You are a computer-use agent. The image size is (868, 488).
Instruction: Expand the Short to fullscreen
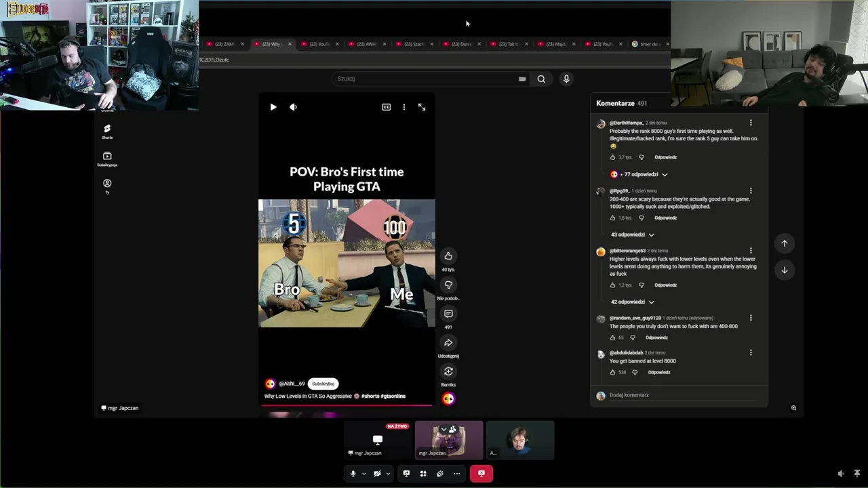pos(422,107)
